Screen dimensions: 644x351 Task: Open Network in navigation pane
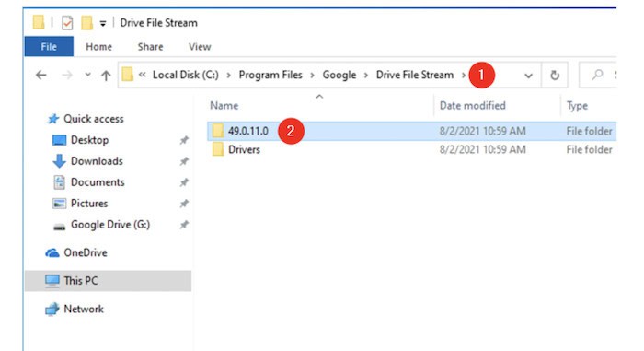[84, 309]
